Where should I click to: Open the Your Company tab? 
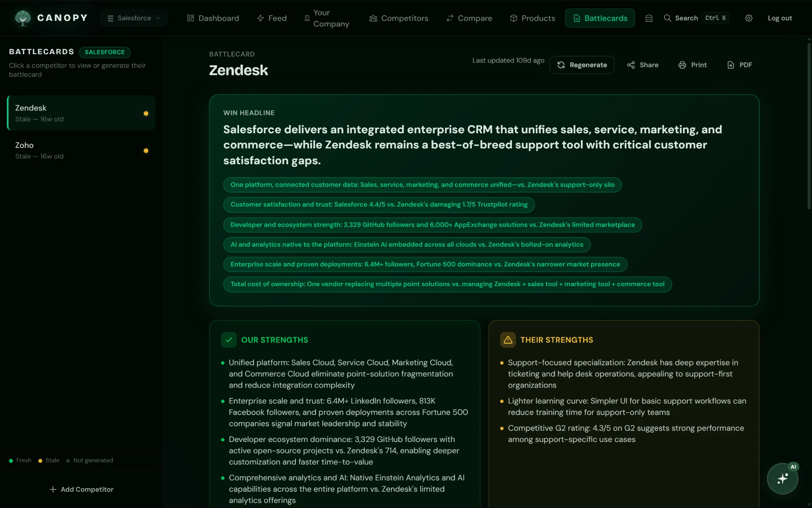pyautogui.click(x=327, y=18)
